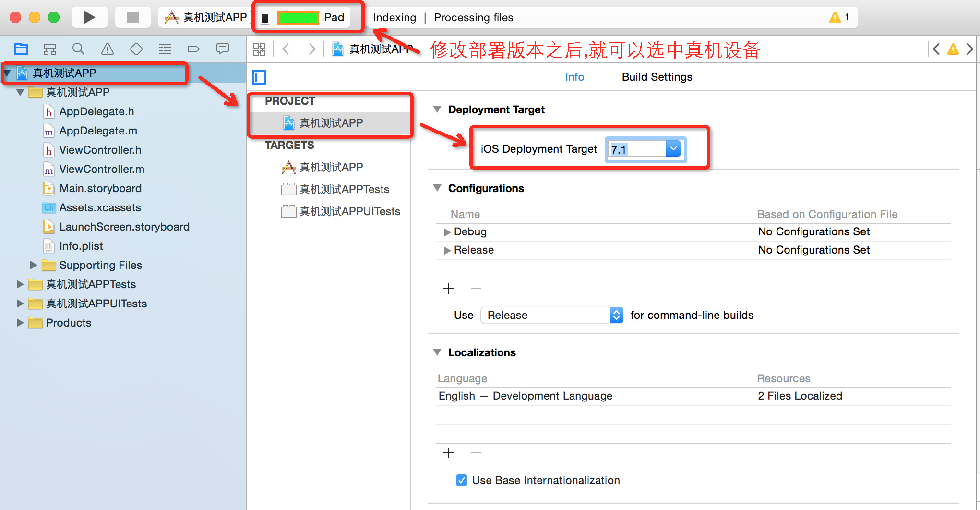Add a localization with plus button
The image size is (980, 510).
449,453
